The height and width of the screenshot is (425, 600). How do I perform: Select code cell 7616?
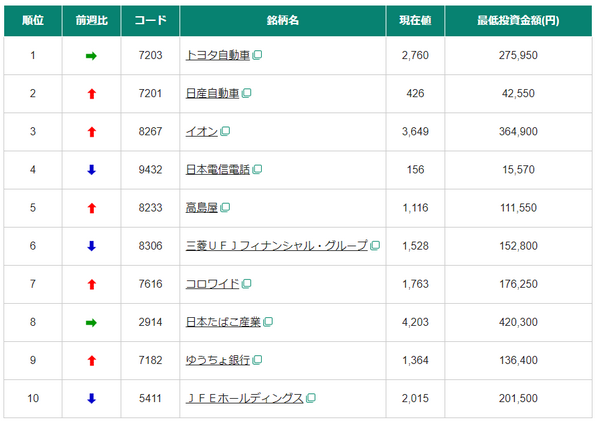pyautogui.click(x=150, y=284)
